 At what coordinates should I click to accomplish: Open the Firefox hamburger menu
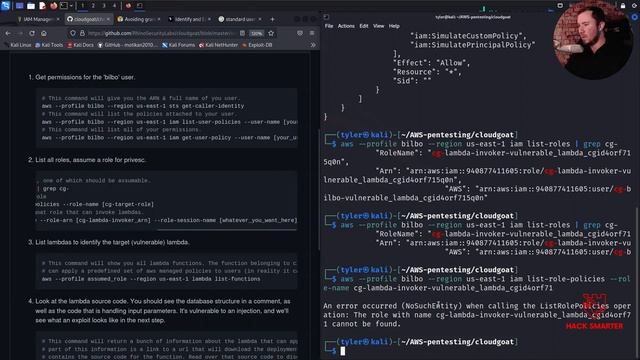pyautogui.click(x=312, y=33)
